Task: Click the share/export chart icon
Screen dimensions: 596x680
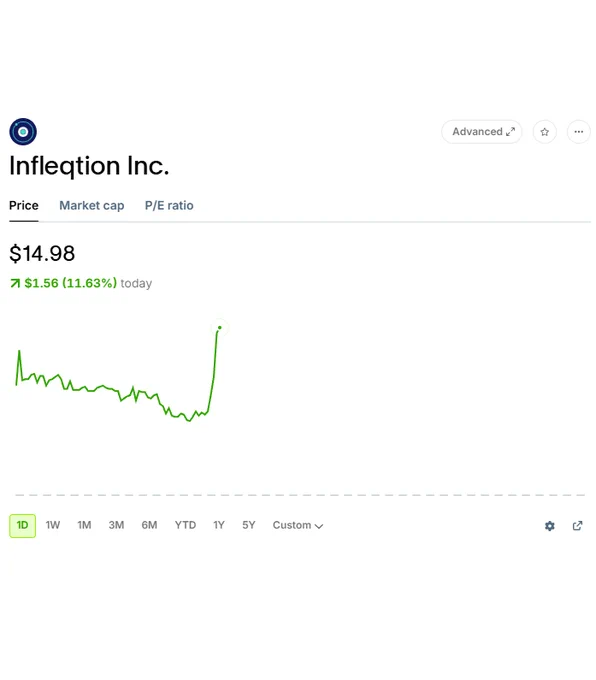Action: pos(577,526)
